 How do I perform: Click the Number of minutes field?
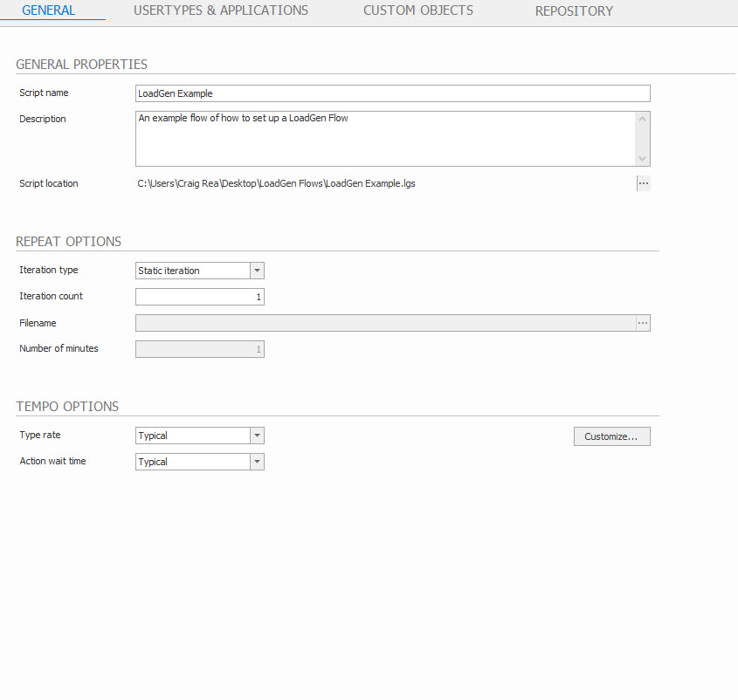(199, 349)
